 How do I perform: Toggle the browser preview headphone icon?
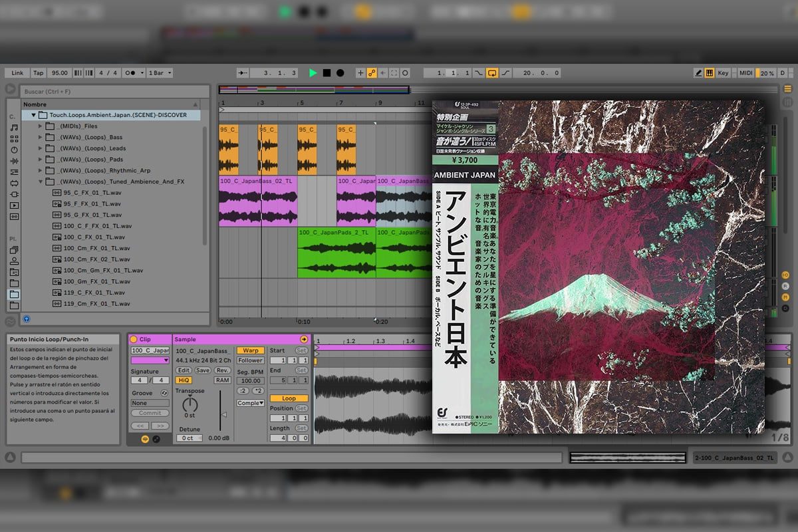click(26, 319)
